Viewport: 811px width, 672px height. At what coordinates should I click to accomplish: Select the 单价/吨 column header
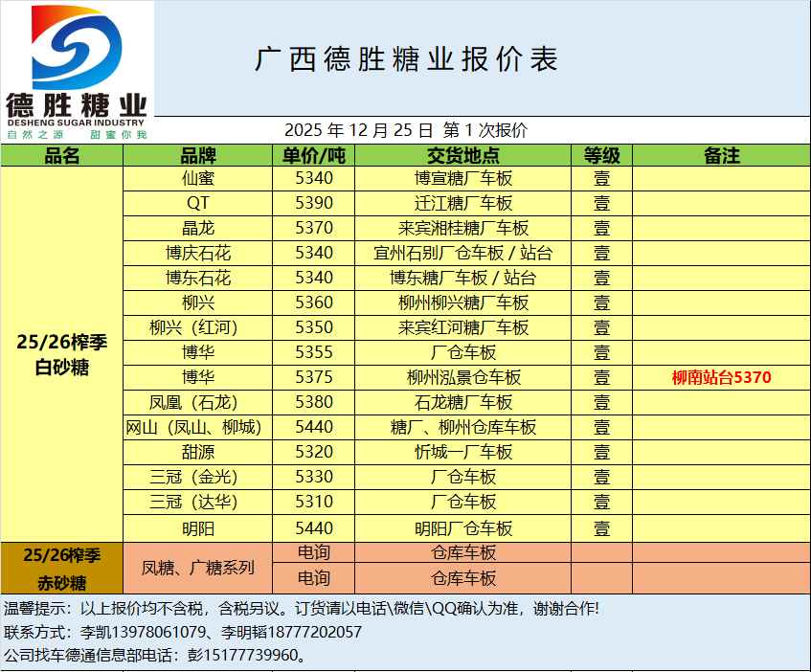pos(314,156)
